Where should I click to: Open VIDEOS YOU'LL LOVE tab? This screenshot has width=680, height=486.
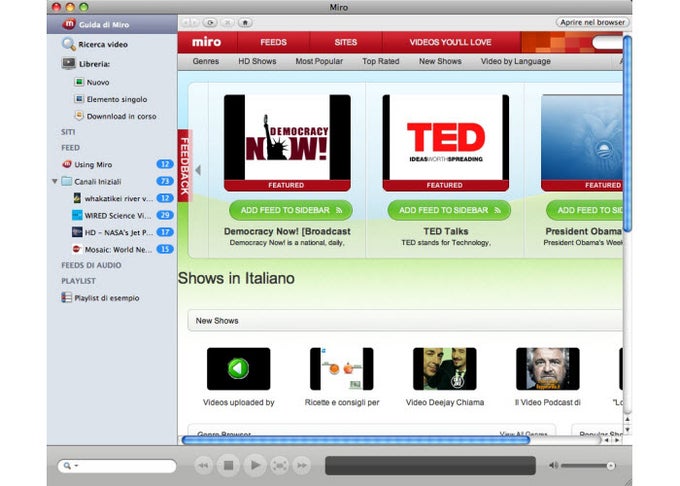451,42
